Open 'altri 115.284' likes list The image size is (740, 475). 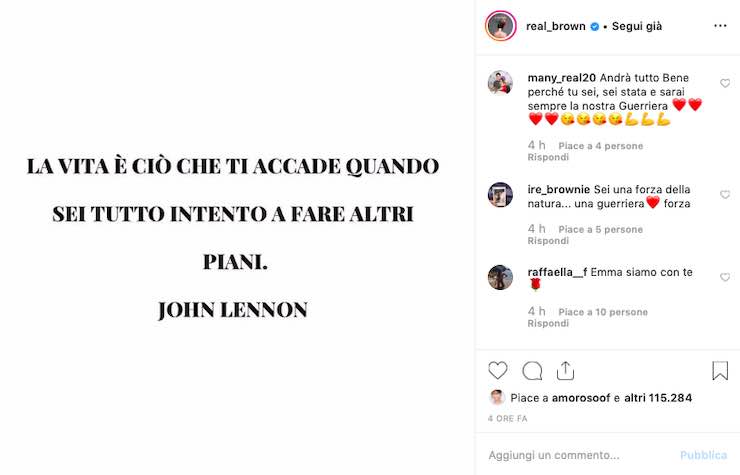pos(658,398)
